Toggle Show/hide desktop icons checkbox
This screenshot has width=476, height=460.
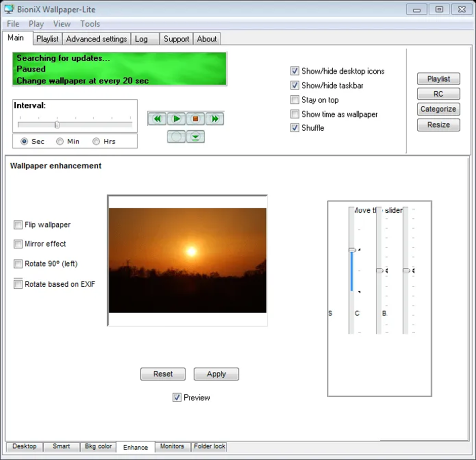pyautogui.click(x=295, y=71)
